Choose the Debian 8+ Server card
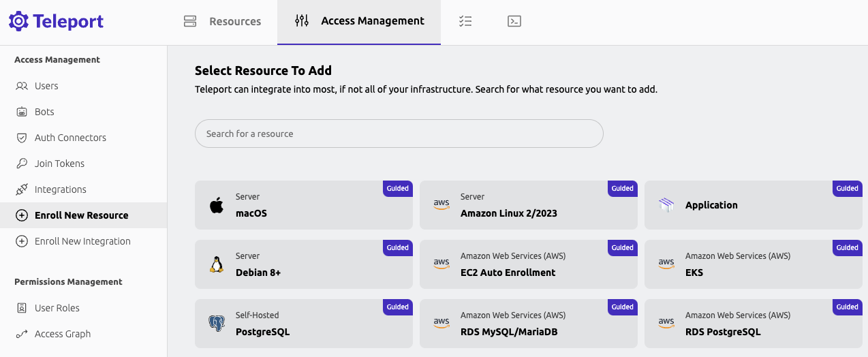This screenshot has width=868, height=357. tap(304, 264)
